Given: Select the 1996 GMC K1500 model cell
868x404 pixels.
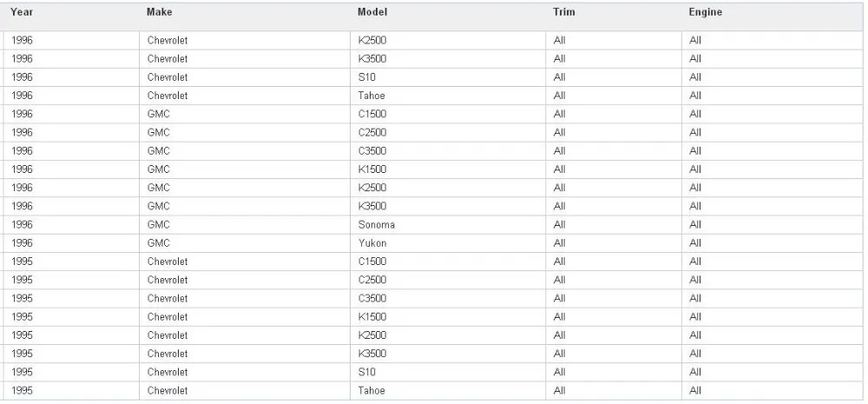Looking at the screenshot, I should [372, 169].
